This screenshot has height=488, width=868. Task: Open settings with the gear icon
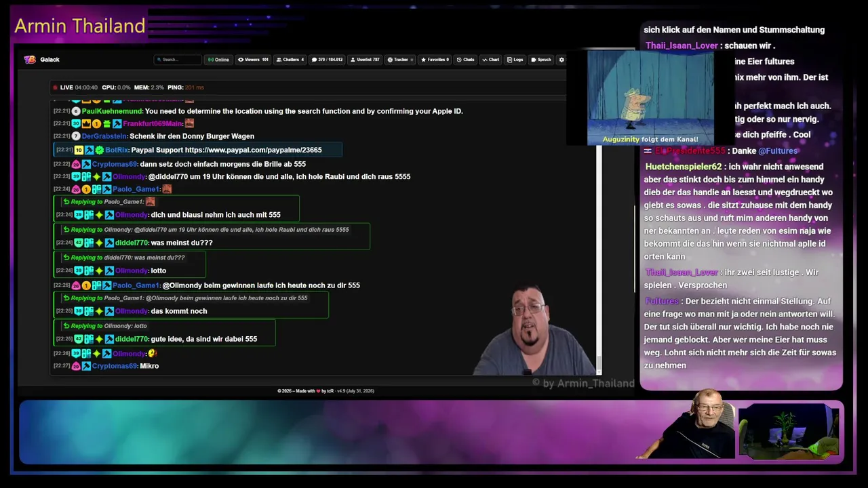pos(561,60)
